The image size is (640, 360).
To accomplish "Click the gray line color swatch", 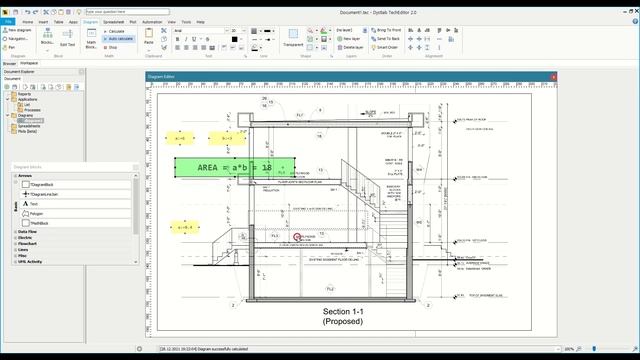I will click(x=254, y=31).
